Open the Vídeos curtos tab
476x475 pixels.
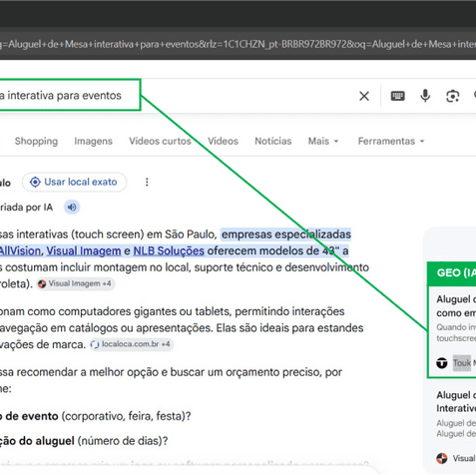tap(160, 141)
